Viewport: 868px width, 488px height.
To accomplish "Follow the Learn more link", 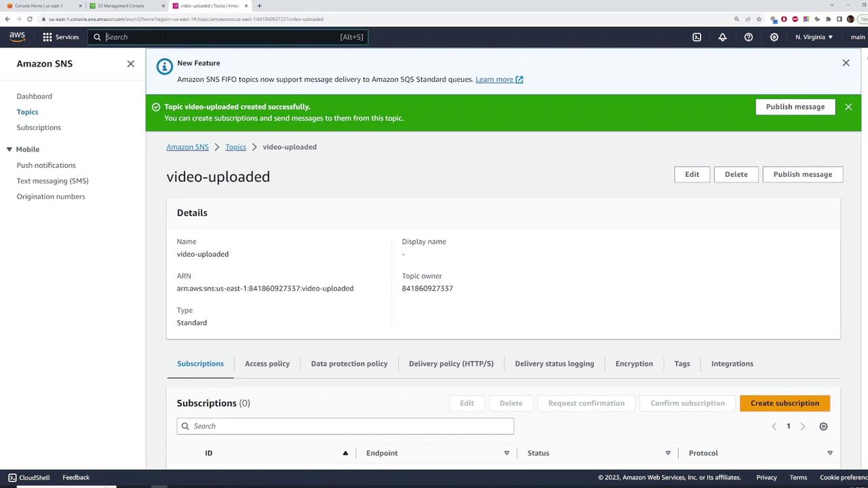I will 499,79.
